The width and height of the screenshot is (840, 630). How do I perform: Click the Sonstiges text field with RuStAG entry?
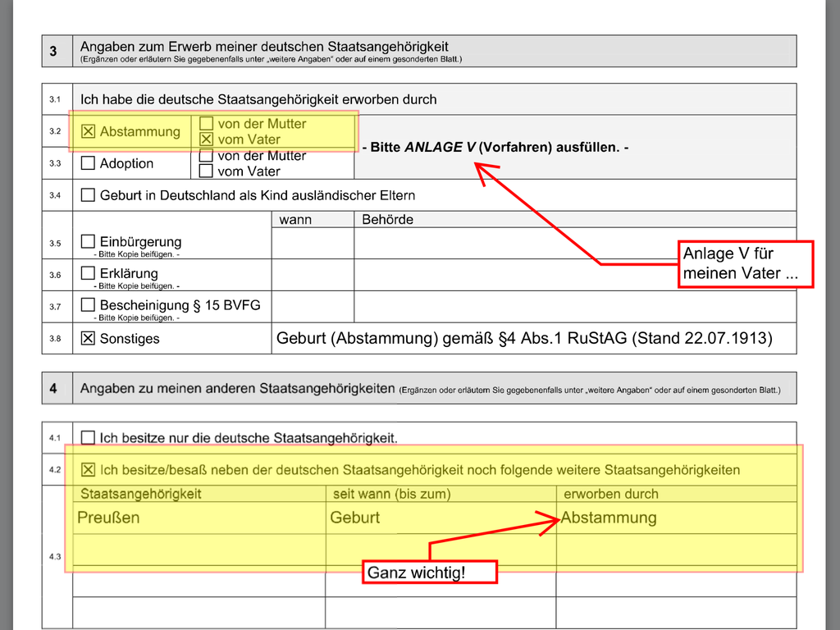[x=525, y=338]
